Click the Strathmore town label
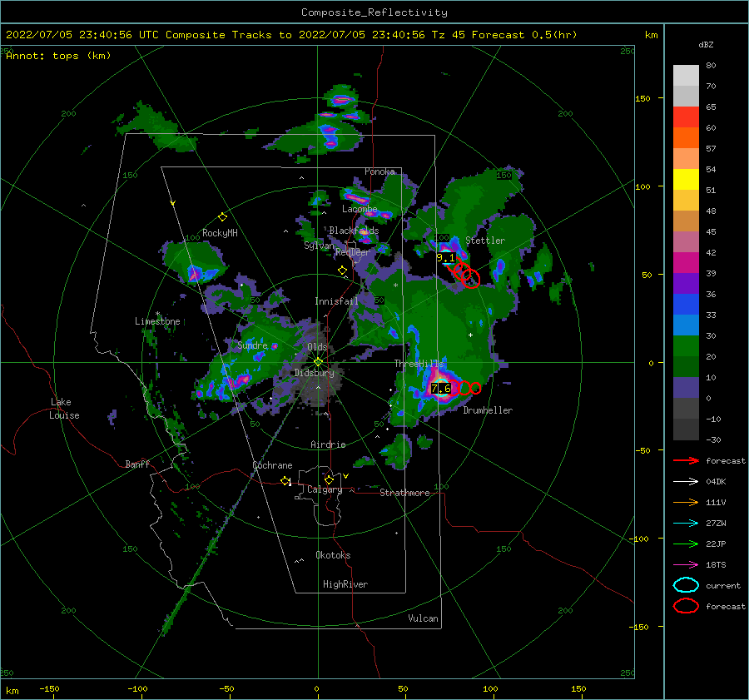The width and height of the screenshot is (749, 700). click(404, 493)
